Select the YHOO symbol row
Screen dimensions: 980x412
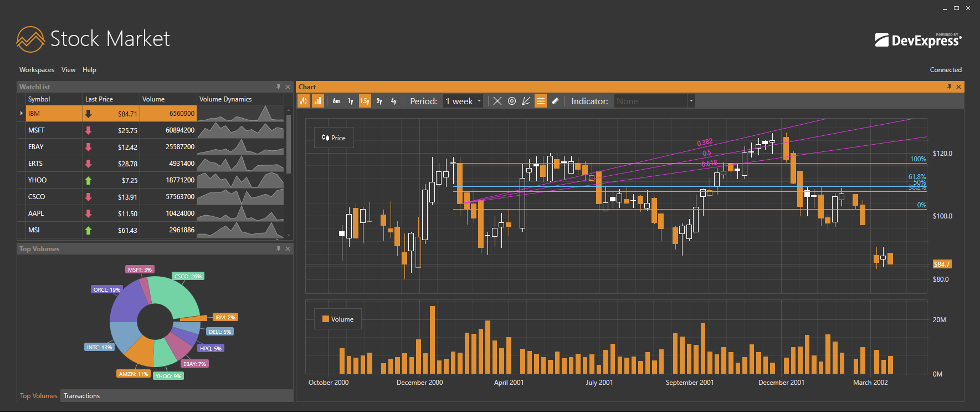pos(151,180)
